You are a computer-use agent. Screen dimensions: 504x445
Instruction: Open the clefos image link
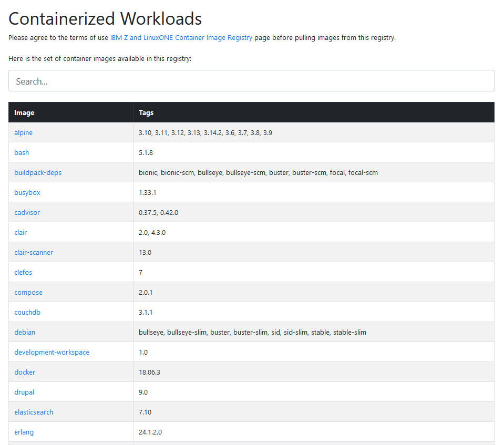[x=23, y=272]
